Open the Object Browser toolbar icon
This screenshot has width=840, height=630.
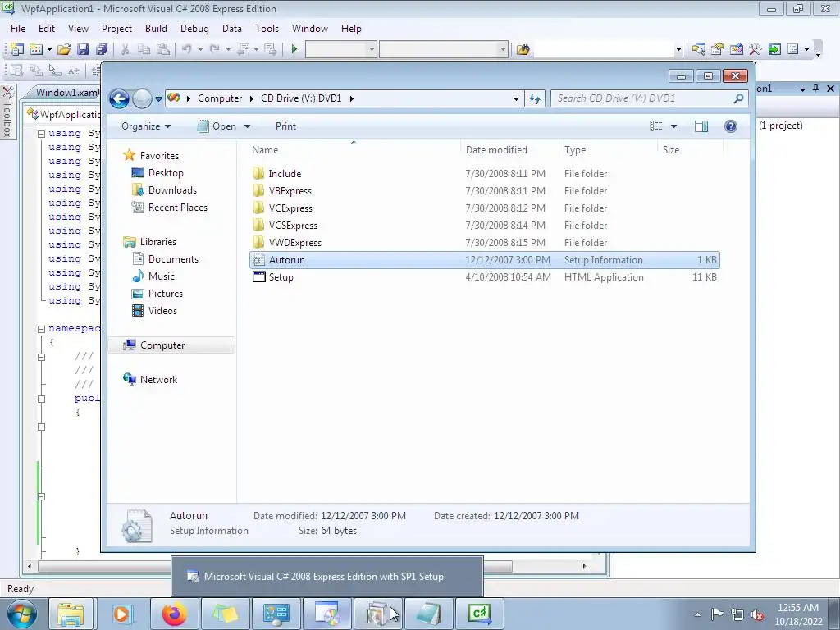[736, 50]
